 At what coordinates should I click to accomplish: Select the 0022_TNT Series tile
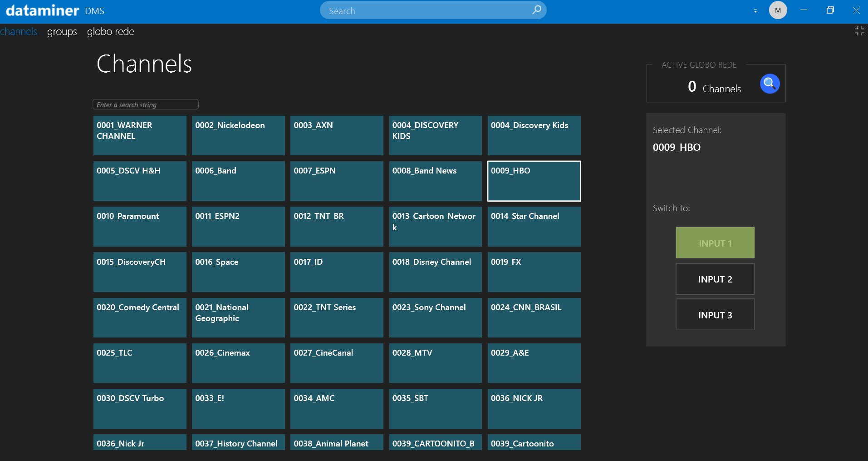point(337,317)
